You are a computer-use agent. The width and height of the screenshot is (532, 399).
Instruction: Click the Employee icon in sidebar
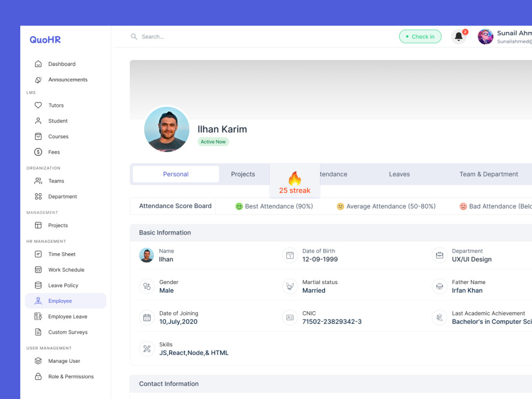[x=38, y=301]
